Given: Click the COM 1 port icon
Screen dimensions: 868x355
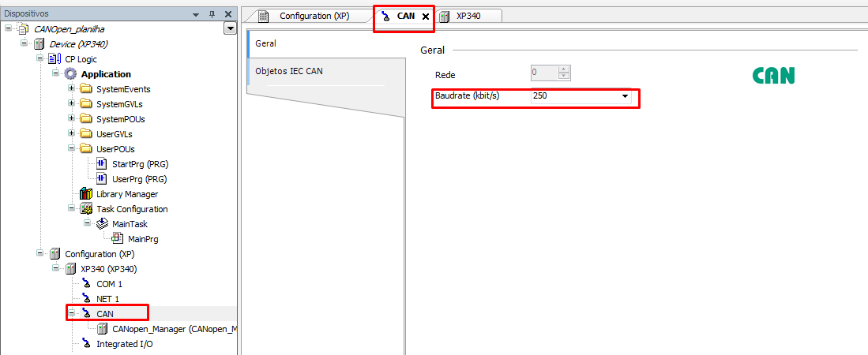Looking at the screenshot, I should point(86,284).
